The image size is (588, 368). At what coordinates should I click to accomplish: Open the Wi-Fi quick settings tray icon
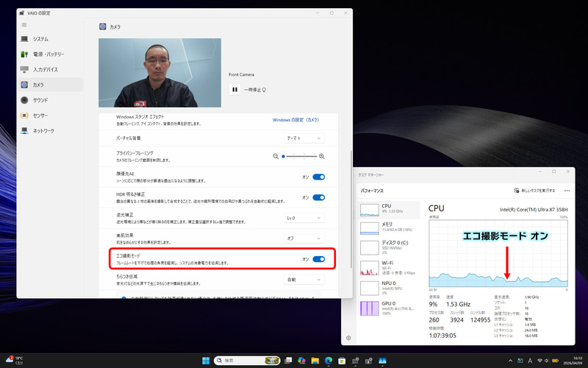click(540, 361)
